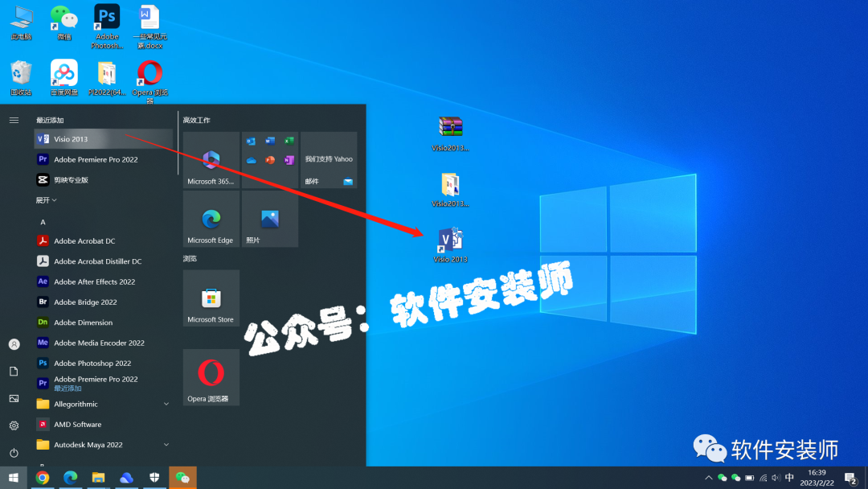Viewport: 868px width, 489px height.
Task: Open the Office apps group tile
Action: pos(270,160)
